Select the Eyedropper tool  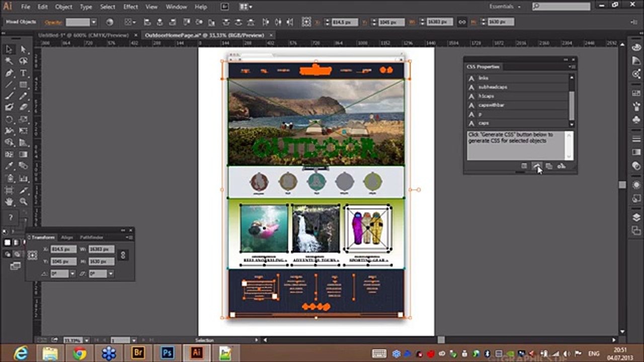9,166
